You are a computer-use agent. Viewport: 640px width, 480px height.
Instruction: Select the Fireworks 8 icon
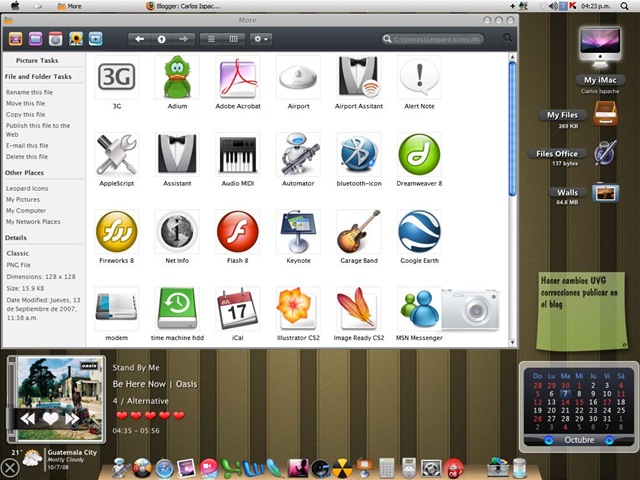(x=116, y=231)
